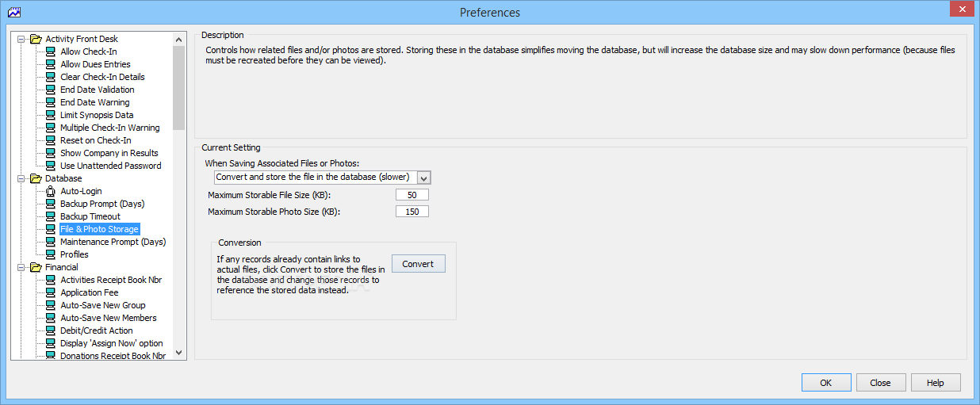
Task: Click the OK button
Action: [x=826, y=383]
